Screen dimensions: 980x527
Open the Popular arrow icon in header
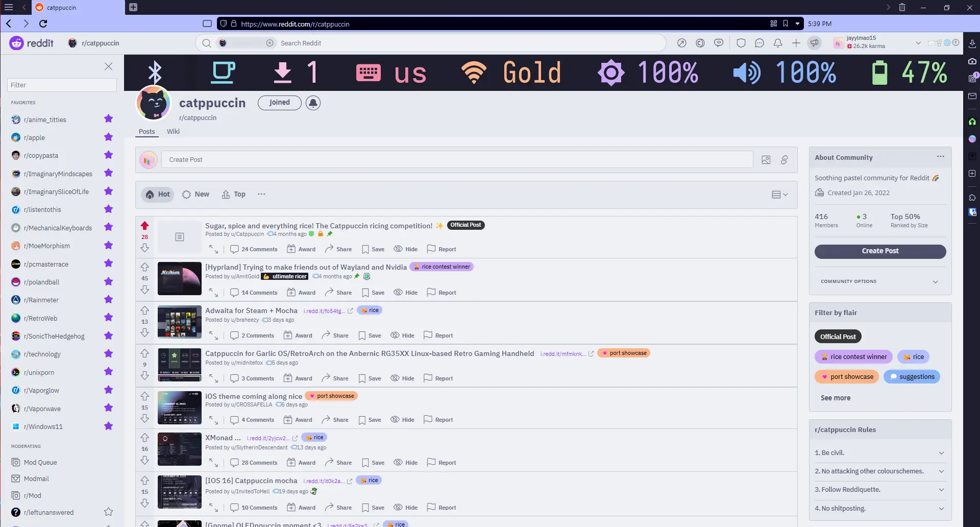click(681, 43)
